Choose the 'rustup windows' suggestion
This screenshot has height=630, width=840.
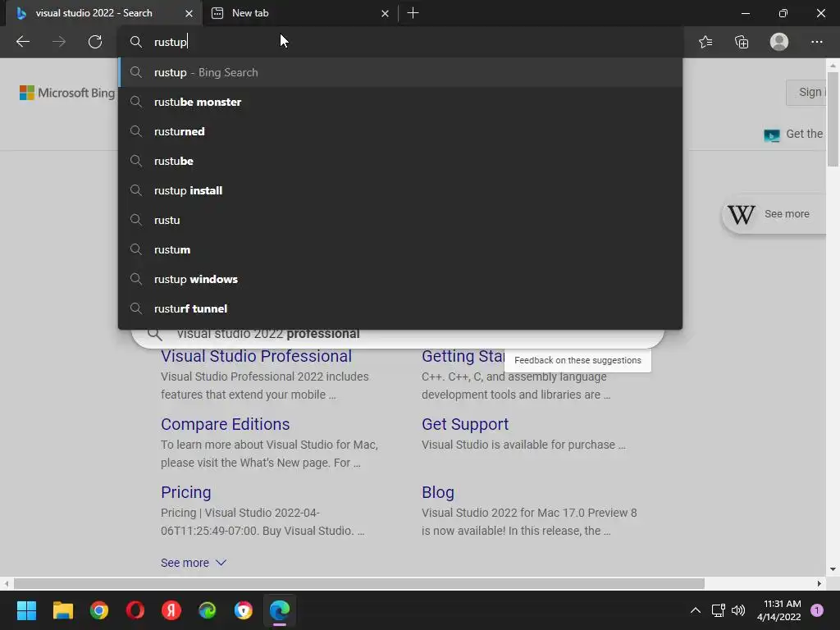[400, 279]
